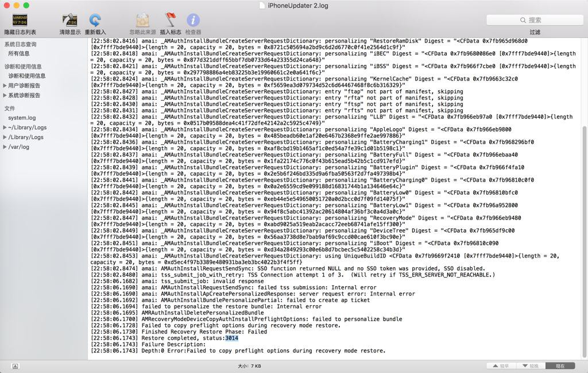This screenshot has height=373, width=588.
Task: Click the 系统日志查询 sidebar header
Action: [20, 44]
